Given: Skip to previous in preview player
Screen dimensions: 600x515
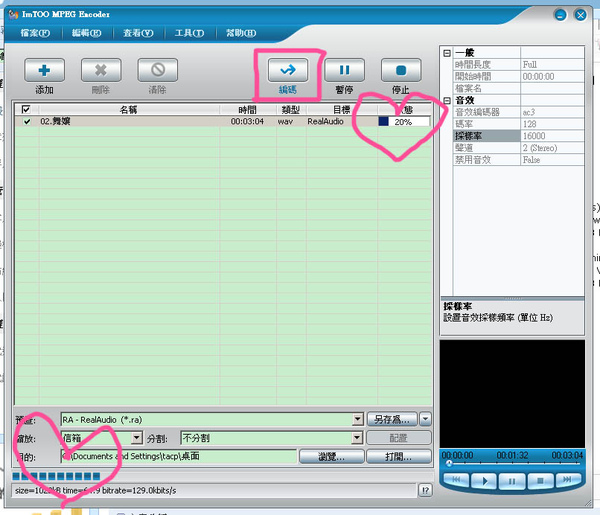Looking at the screenshot, I should (x=456, y=481).
